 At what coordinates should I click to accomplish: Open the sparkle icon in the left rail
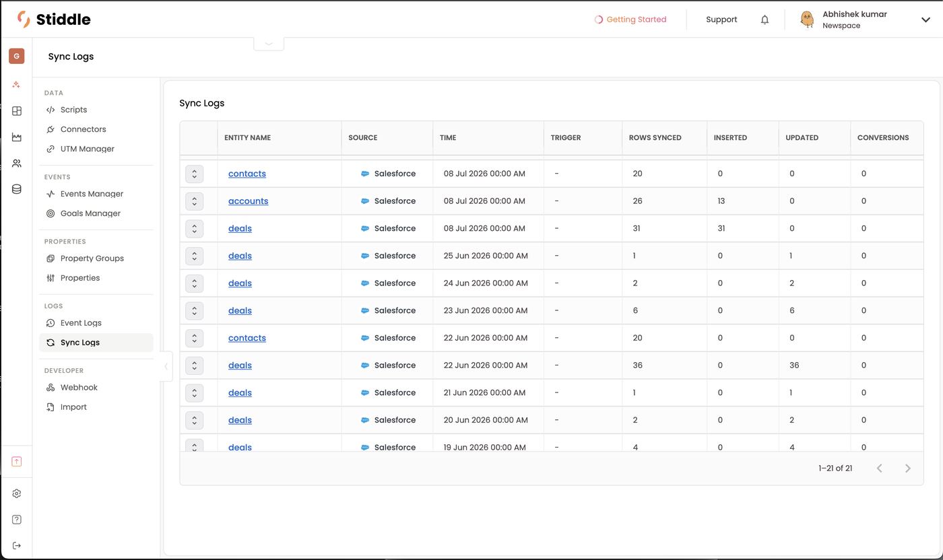pos(16,85)
